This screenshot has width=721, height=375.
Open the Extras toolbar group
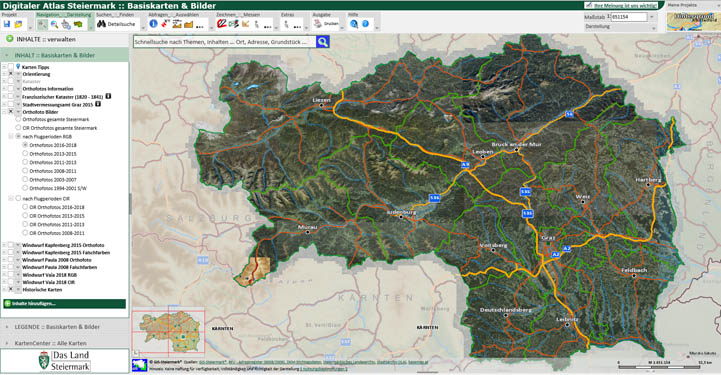(x=288, y=15)
